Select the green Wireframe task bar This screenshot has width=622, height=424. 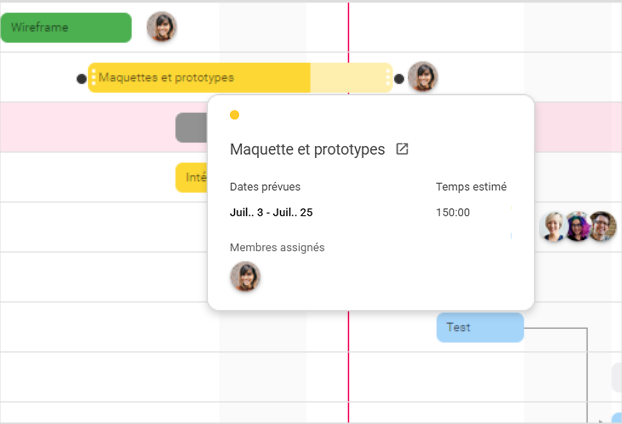66,28
